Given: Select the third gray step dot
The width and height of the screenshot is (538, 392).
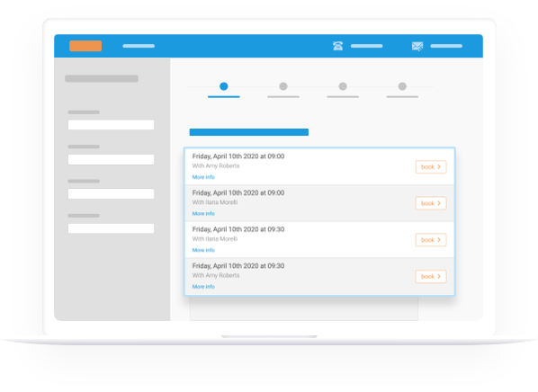Looking at the screenshot, I should click(343, 86).
